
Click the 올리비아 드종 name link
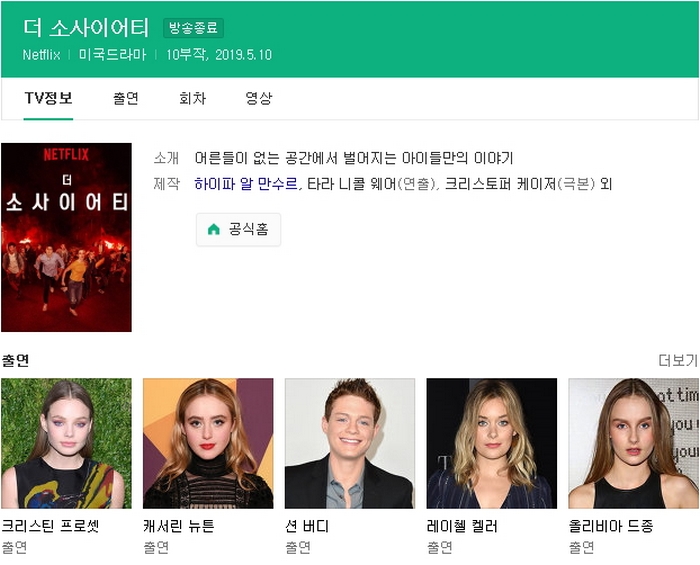tap(611, 526)
